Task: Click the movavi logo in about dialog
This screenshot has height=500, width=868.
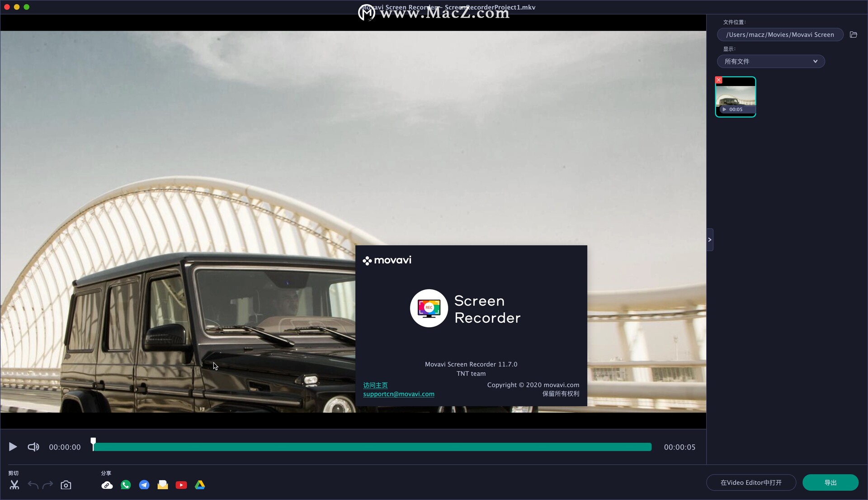Action: (x=387, y=260)
